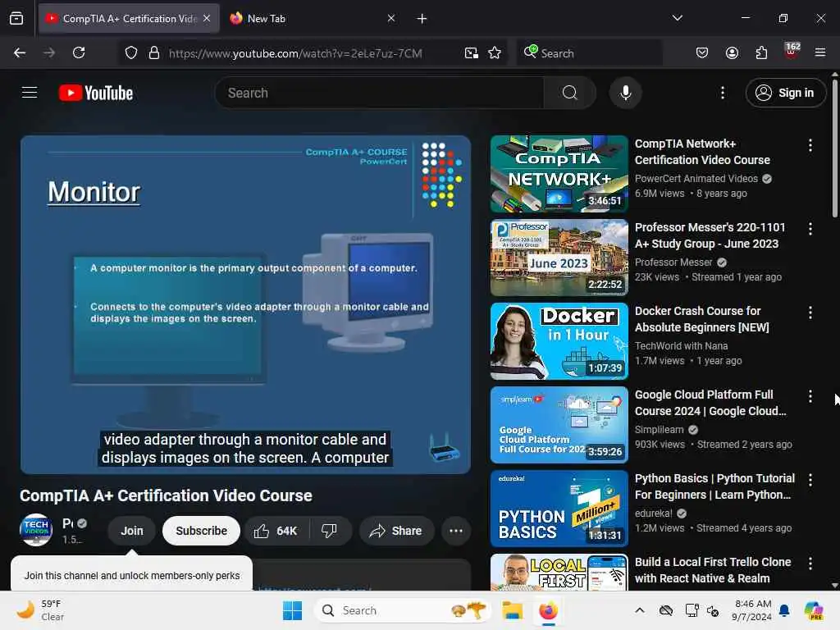The height and width of the screenshot is (630, 840).
Task: Open the YouTube guide hamburger menu
Action: coord(30,93)
